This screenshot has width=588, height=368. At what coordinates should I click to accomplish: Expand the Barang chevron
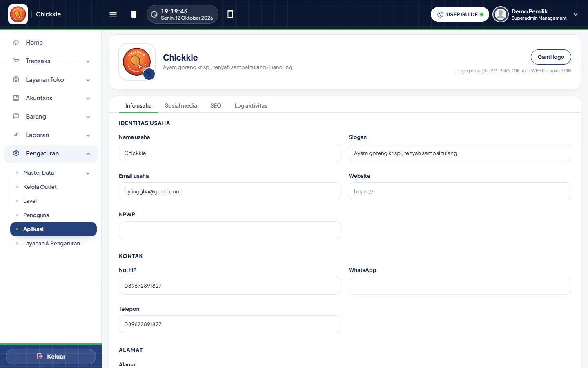click(88, 117)
